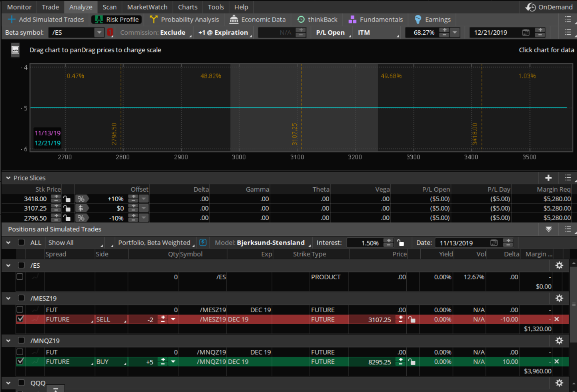Open the Earnings sub-tab
This screenshot has width=577, height=392.
click(433, 20)
